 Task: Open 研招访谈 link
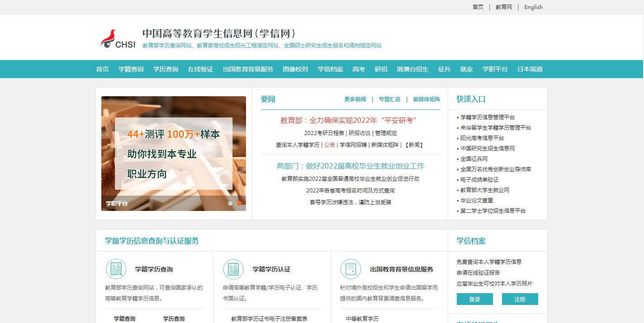point(360,133)
